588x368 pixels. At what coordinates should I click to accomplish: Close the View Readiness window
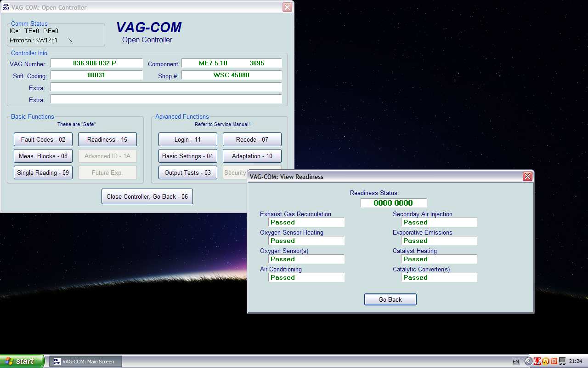pyautogui.click(x=527, y=177)
